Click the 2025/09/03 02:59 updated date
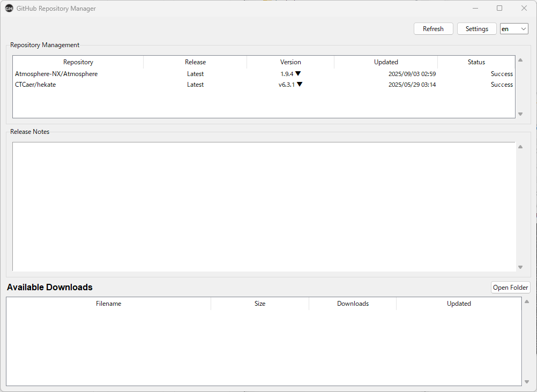The height and width of the screenshot is (392, 537). 412,74
